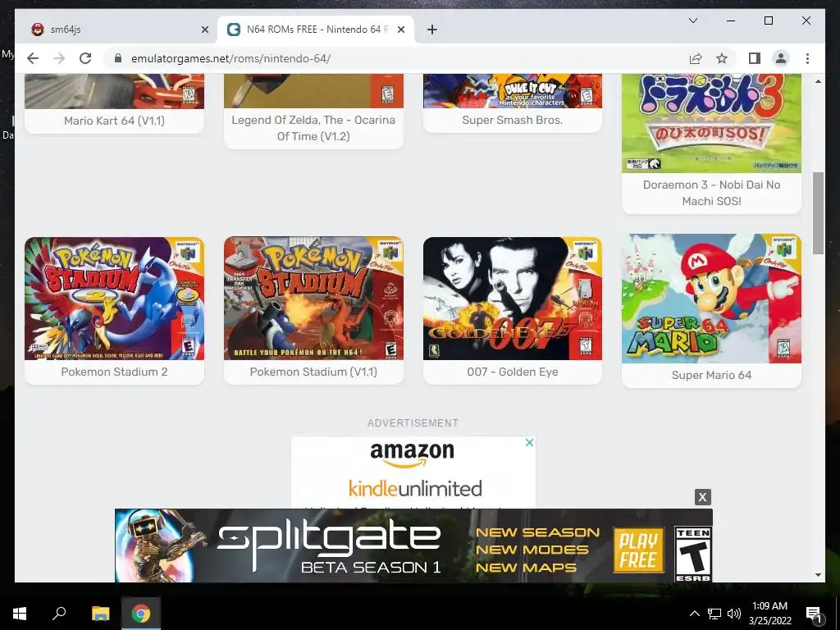Open Chrome side panel icon
Viewport: 840px width, 630px height.
tap(755, 58)
